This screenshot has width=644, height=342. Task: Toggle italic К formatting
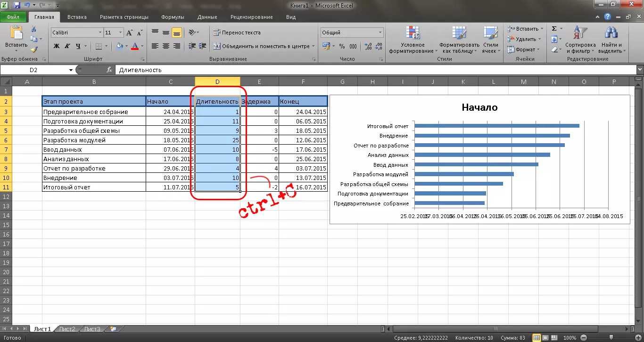(x=67, y=46)
